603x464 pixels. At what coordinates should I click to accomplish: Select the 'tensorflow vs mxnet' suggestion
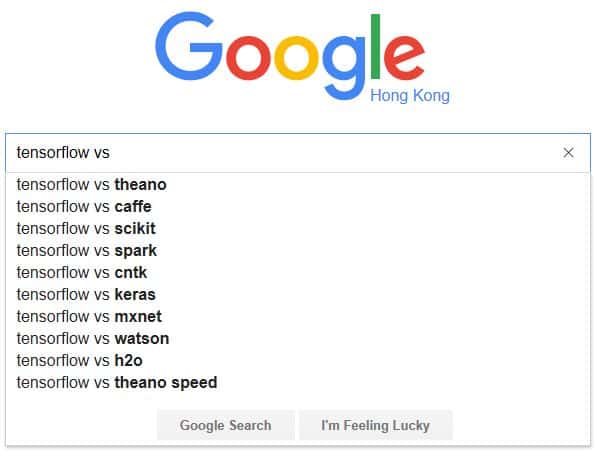click(x=89, y=317)
